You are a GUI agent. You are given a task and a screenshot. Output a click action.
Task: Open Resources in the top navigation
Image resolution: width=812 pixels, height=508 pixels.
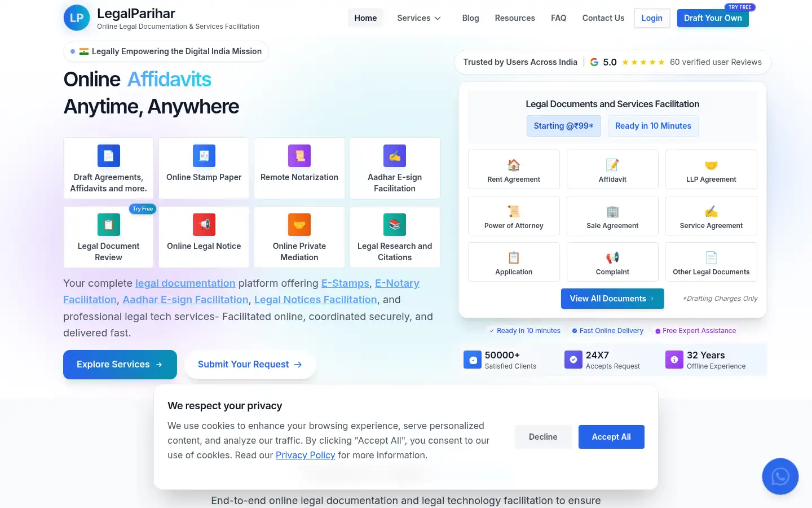(515, 18)
